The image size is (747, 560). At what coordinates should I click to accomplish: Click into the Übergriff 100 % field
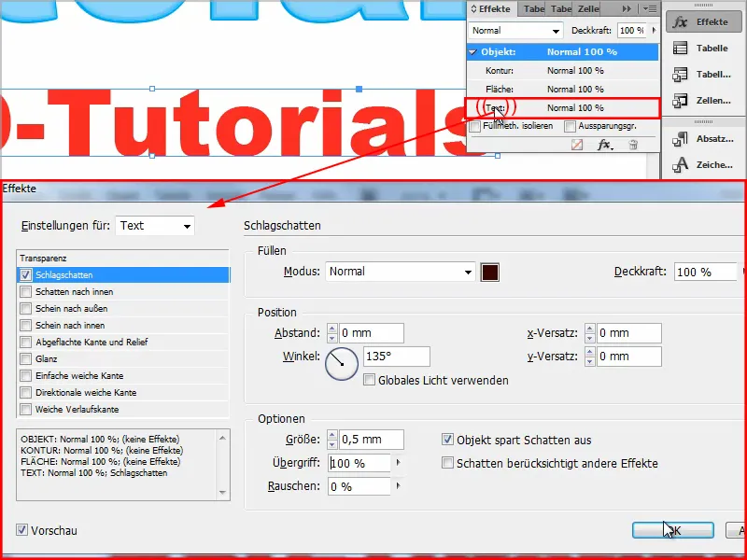click(359, 463)
